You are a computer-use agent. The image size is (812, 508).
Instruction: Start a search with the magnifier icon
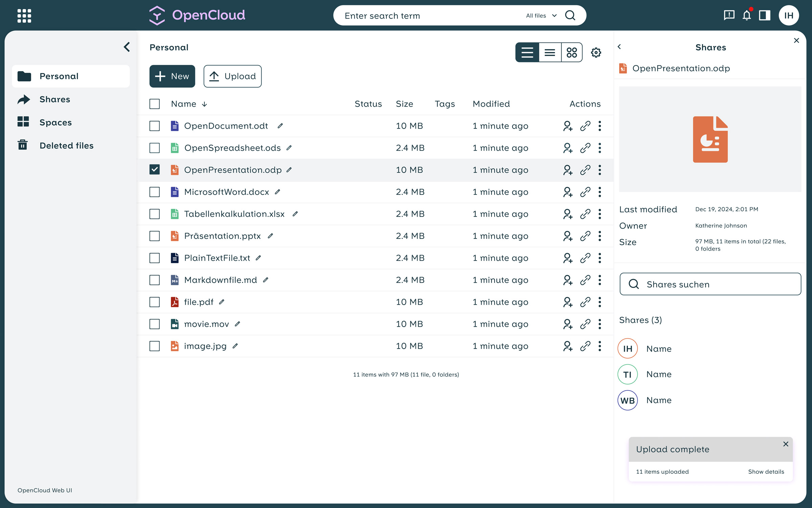(570, 15)
